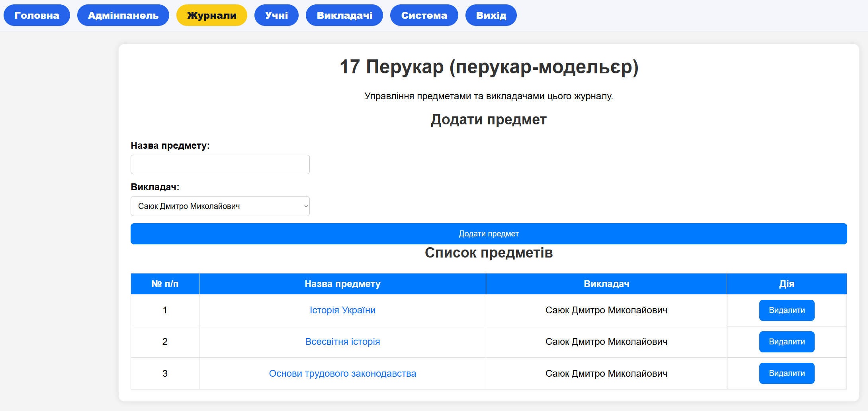
Task: Open the Викладач teacher dropdown
Action: click(x=220, y=206)
